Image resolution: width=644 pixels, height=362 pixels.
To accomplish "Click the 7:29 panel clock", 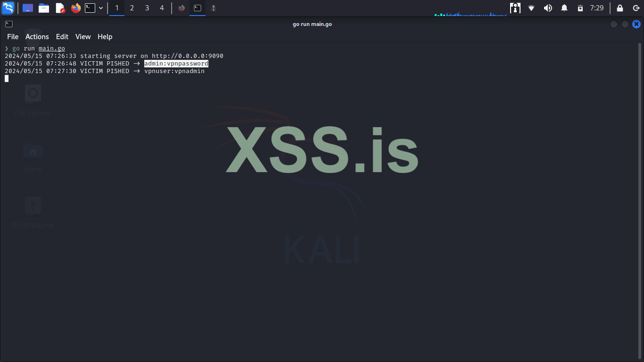I will pos(597,8).
